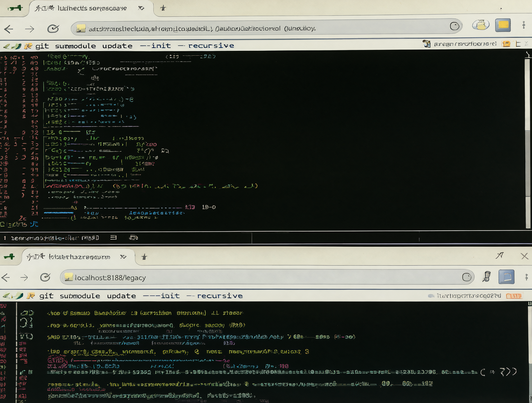Click the orange flag icon in bottom git toolbar
The width and height of the screenshot is (532, 403).
pos(31,296)
